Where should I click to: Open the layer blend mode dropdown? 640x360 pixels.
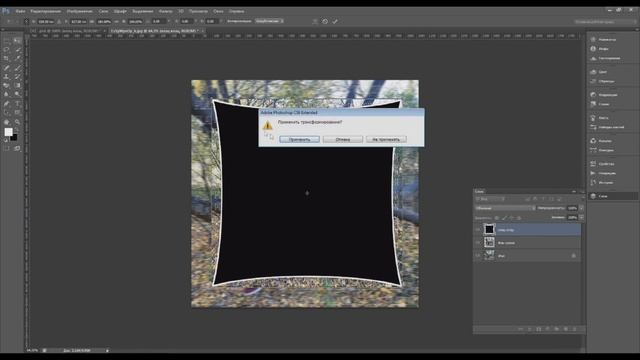505,208
